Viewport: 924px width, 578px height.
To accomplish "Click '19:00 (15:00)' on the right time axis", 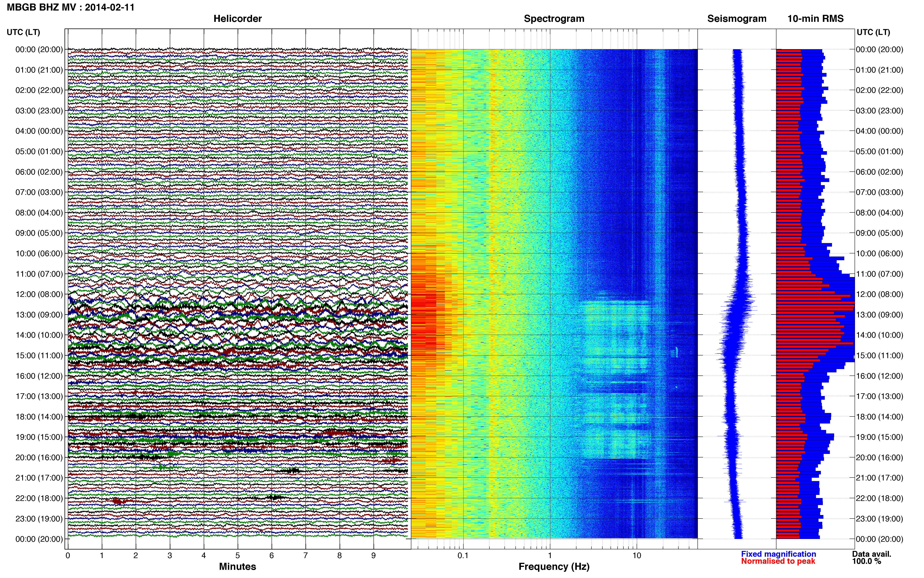I will 879,437.
